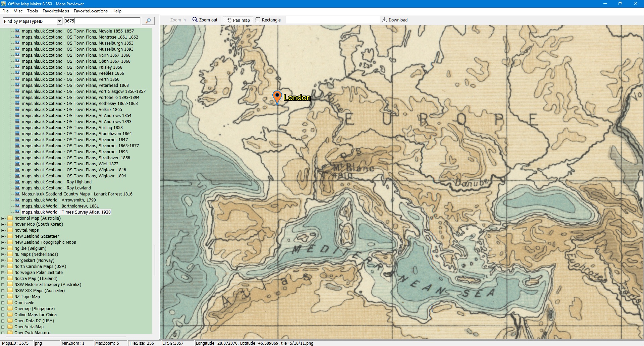This screenshot has height=346, width=644.
Task: Click map icon beside Roy Highland entry
Action: tap(17, 182)
